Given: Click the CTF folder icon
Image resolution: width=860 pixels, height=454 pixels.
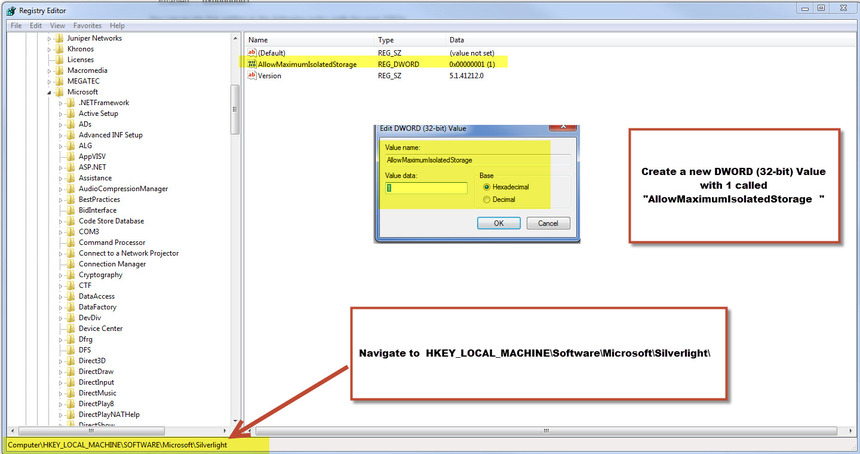Looking at the screenshot, I should [71, 286].
